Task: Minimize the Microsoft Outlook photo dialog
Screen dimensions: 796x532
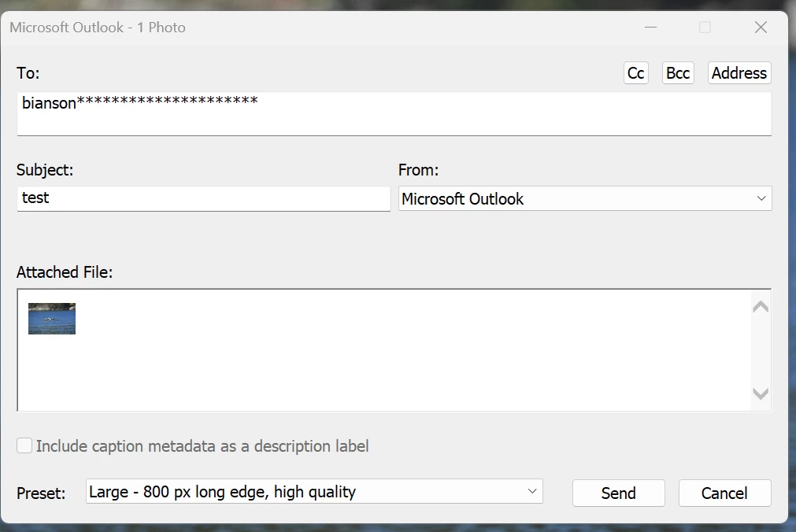Action: (651, 28)
